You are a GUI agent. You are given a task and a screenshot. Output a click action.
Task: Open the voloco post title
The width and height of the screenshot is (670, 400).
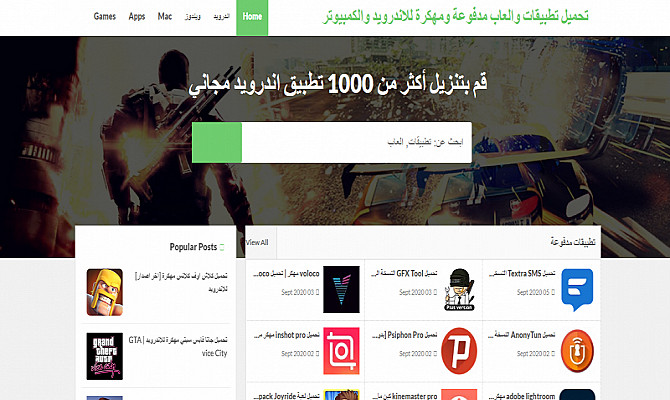point(286,274)
